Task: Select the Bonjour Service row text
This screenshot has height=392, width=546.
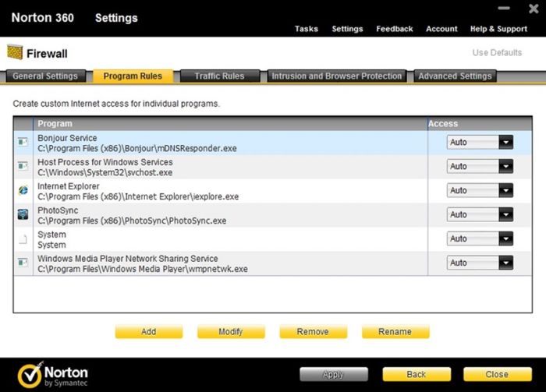Action: pos(67,138)
